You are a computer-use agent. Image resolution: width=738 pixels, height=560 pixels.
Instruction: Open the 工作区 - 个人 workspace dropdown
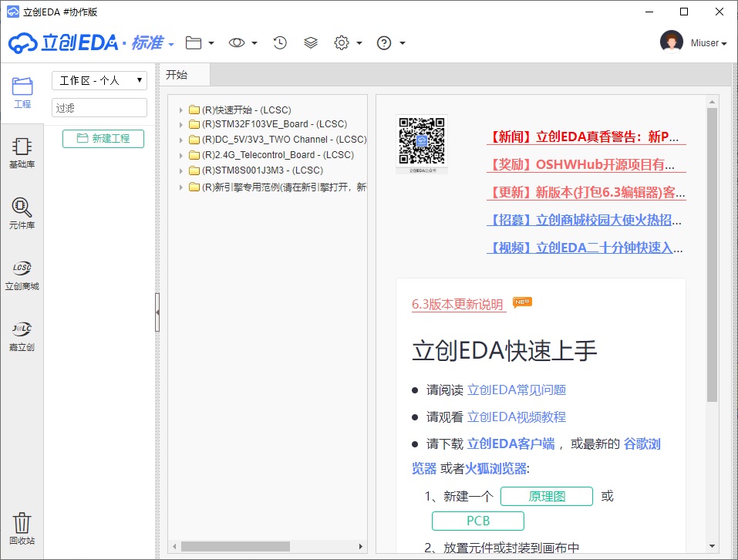coord(99,80)
